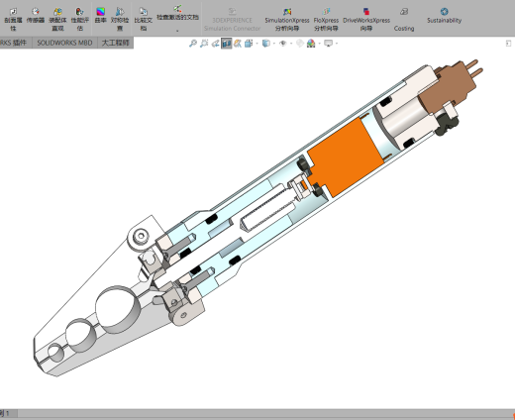Toggle the Section View button
515x420 pixels.
pos(226,44)
